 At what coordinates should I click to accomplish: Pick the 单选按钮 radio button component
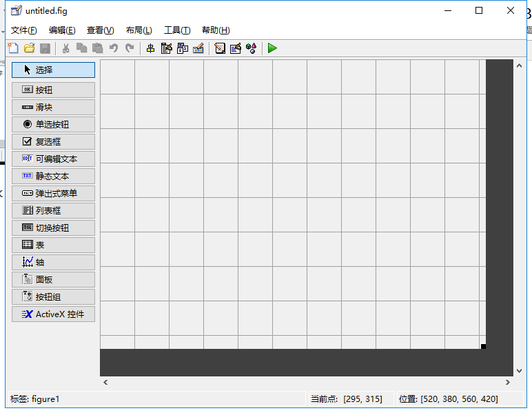(53, 125)
